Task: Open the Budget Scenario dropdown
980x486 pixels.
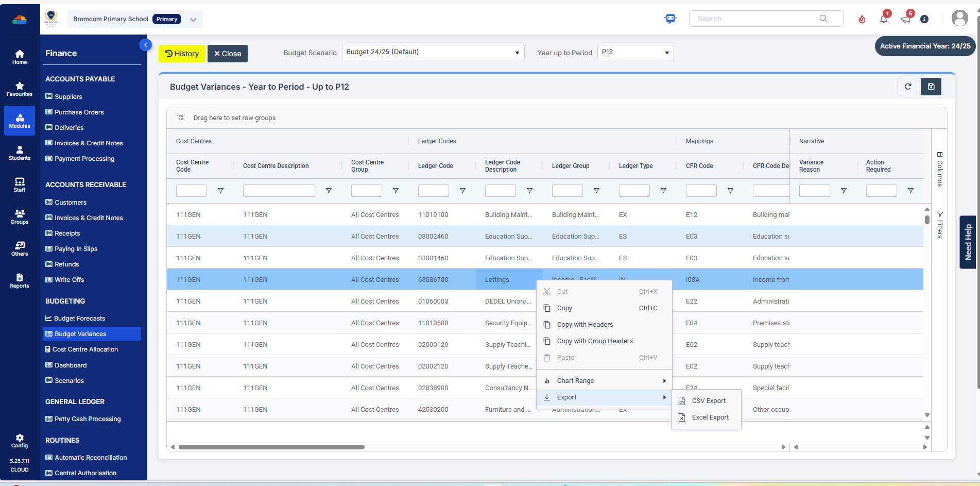Action: coord(433,53)
